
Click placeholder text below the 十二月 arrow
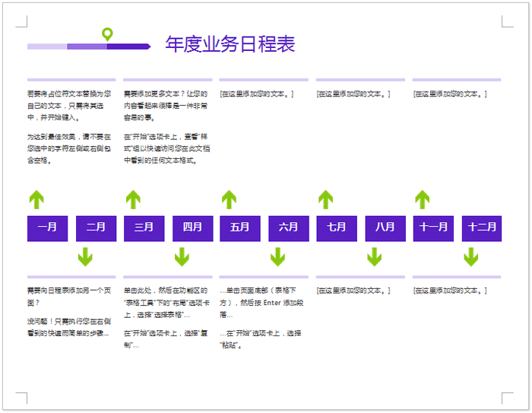tap(450, 291)
